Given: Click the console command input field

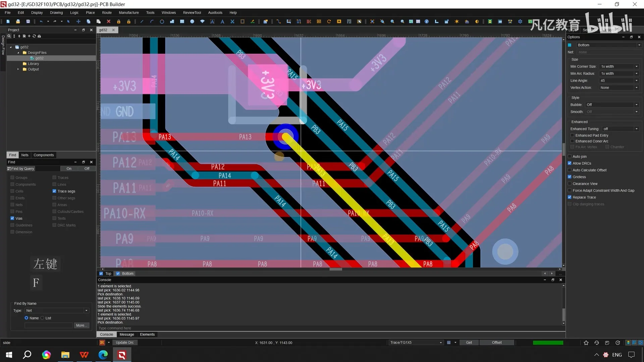Looking at the screenshot, I should [x=201, y=328].
